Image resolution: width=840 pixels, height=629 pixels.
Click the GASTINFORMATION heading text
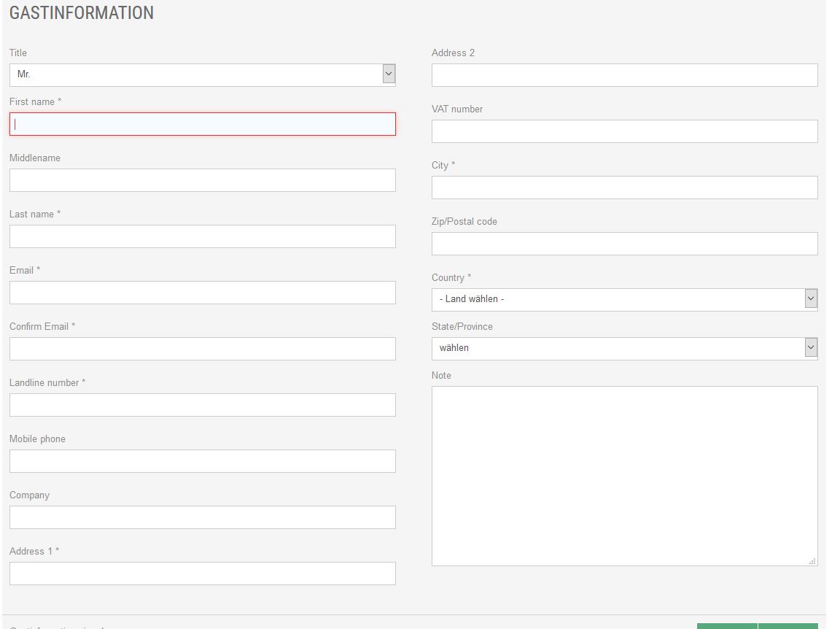pos(82,13)
